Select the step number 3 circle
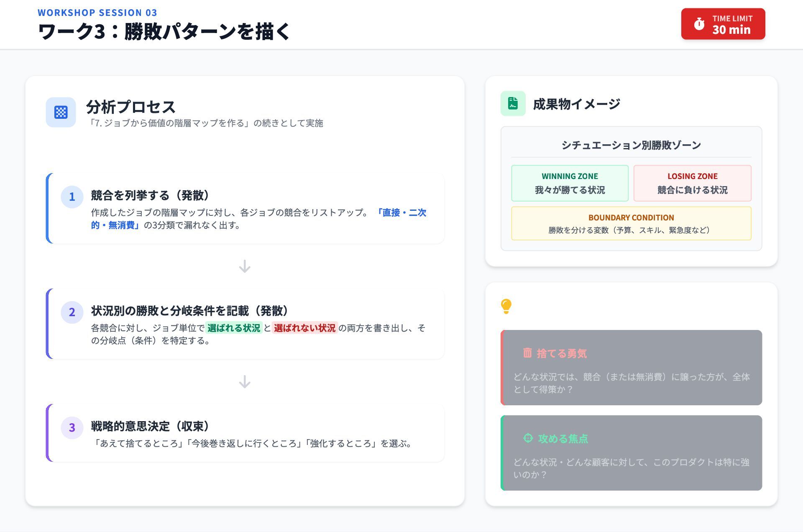Viewport: 803px width, 532px height. pos(72,427)
